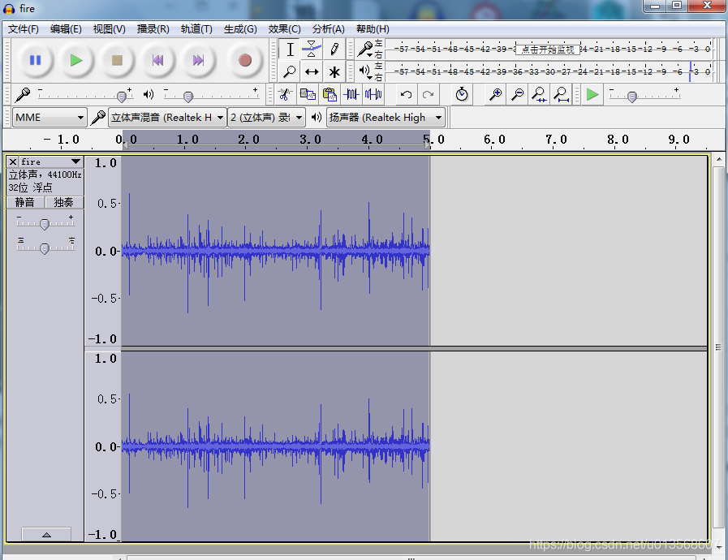728x560 pixels.
Task: Open the 分析(A) menu
Action: point(328,29)
